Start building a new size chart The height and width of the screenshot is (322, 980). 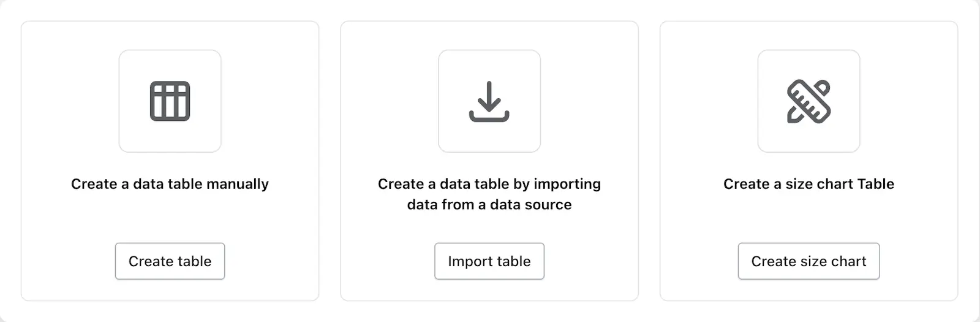809,261
